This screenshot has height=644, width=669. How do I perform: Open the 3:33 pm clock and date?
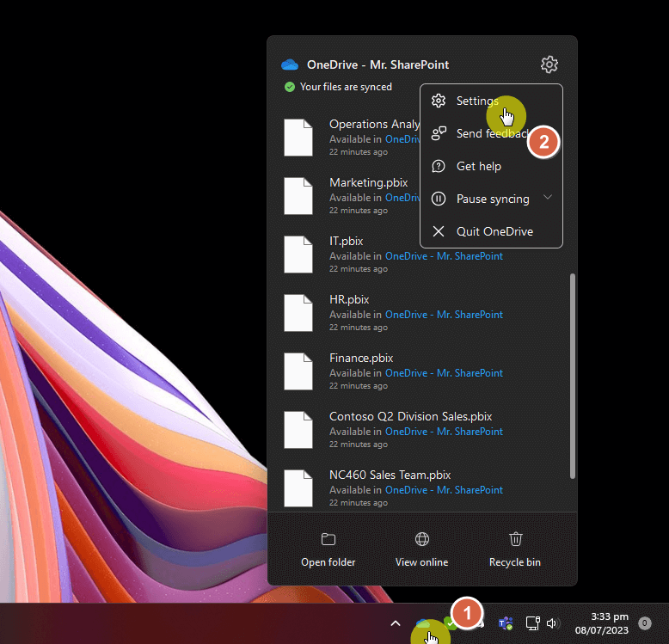pyautogui.click(x=602, y=623)
